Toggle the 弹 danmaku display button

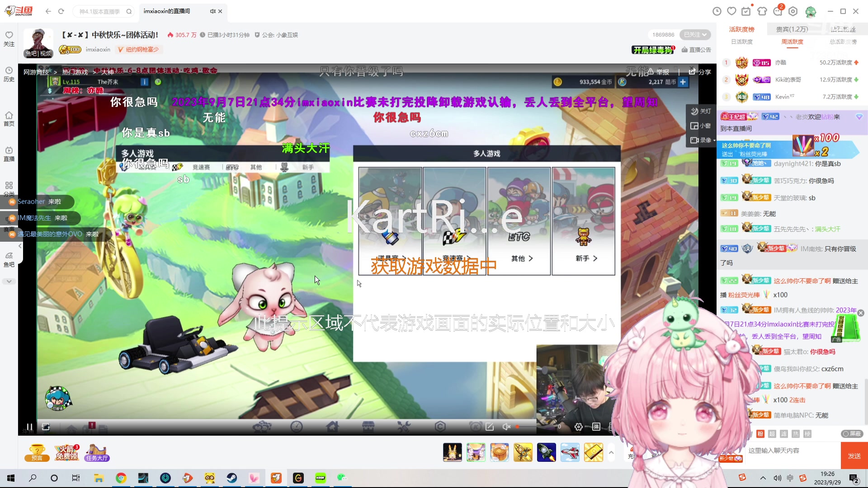coord(596,427)
